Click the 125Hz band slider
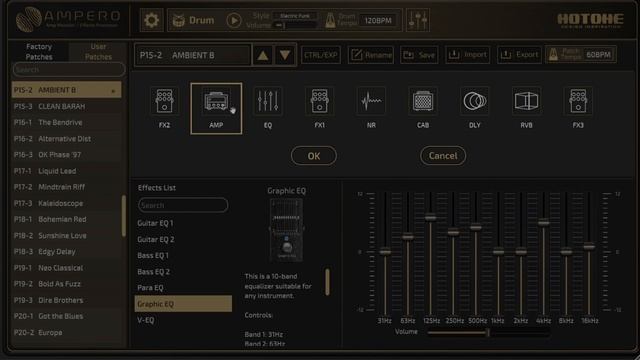 431,218
